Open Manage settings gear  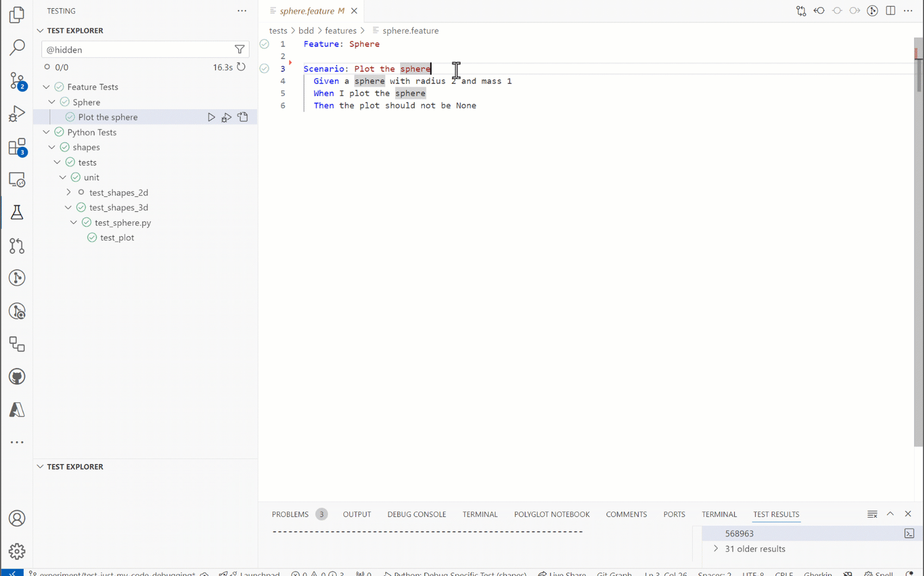tap(17, 551)
